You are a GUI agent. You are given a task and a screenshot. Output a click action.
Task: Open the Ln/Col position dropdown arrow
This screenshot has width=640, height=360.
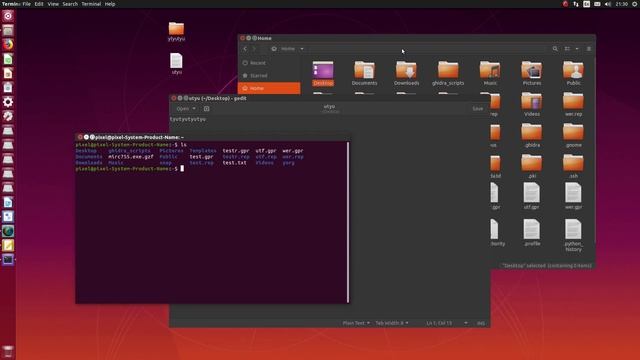[x=466, y=323]
